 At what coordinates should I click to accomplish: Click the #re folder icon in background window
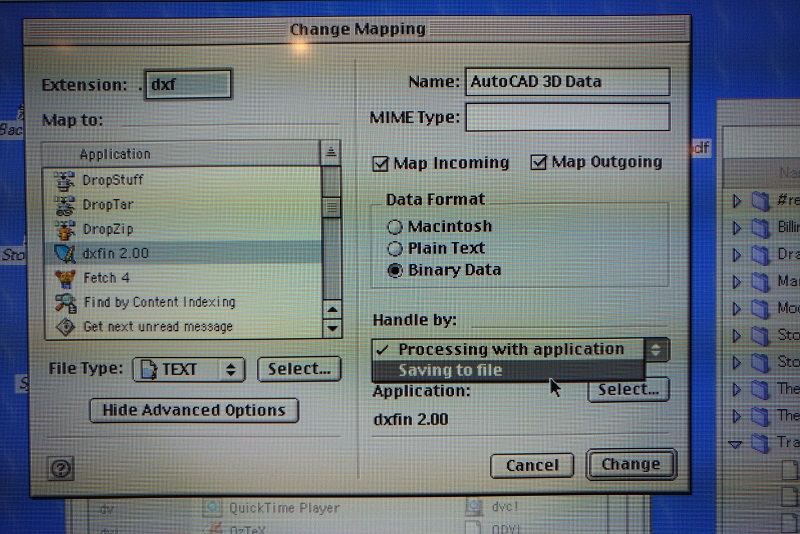760,200
